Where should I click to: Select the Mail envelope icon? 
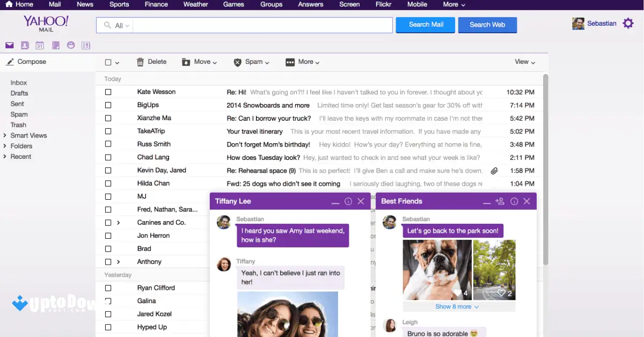tap(9, 45)
